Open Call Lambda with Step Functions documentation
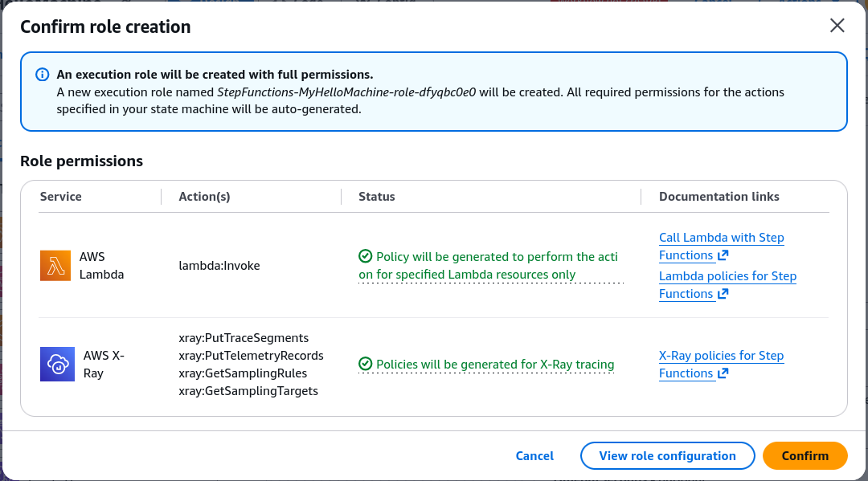868x481 pixels. point(721,246)
